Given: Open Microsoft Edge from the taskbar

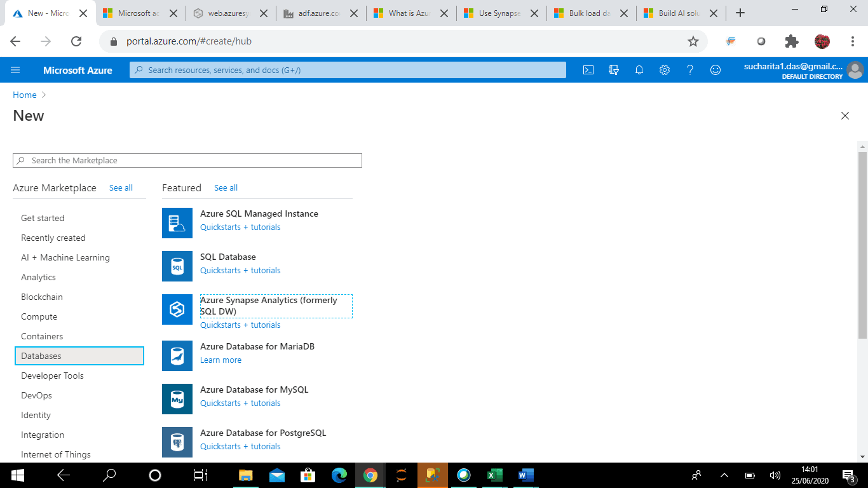Looking at the screenshot, I should 339,475.
